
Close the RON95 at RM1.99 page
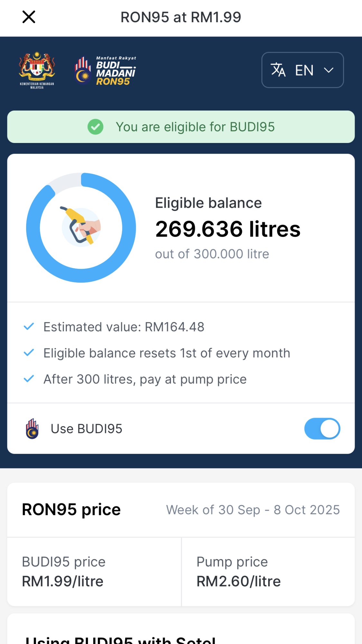(29, 17)
